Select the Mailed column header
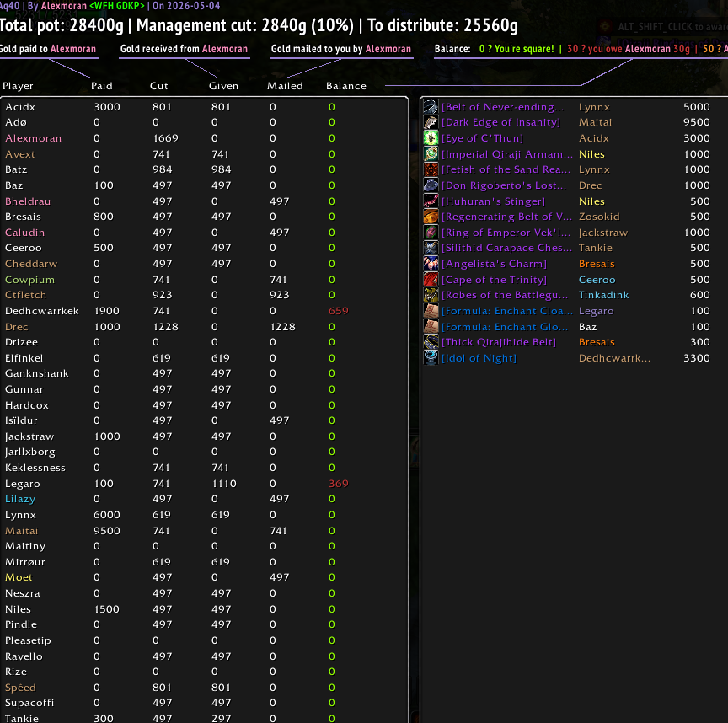Image resolution: width=728 pixels, height=723 pixels. [x=285, y=86]
